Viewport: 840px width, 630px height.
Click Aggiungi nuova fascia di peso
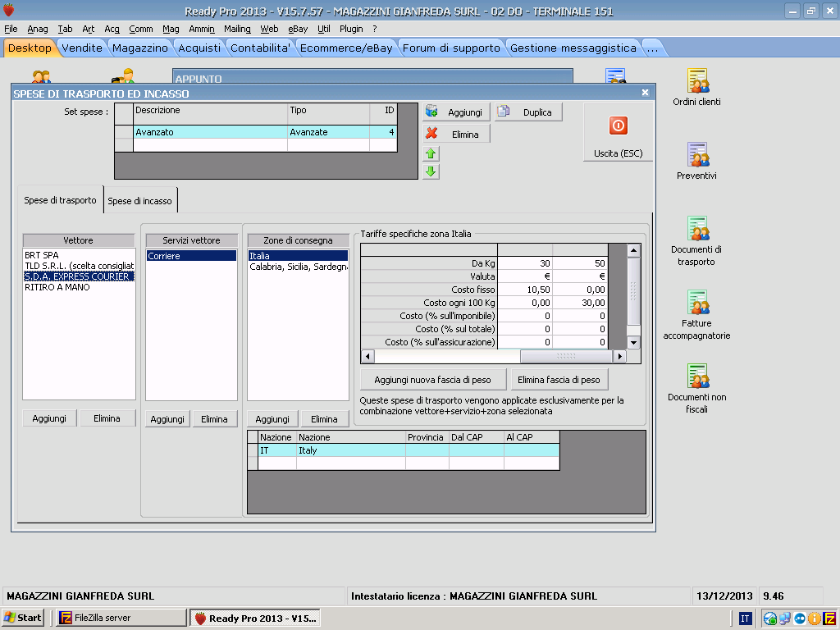click(x=433, y=380)
